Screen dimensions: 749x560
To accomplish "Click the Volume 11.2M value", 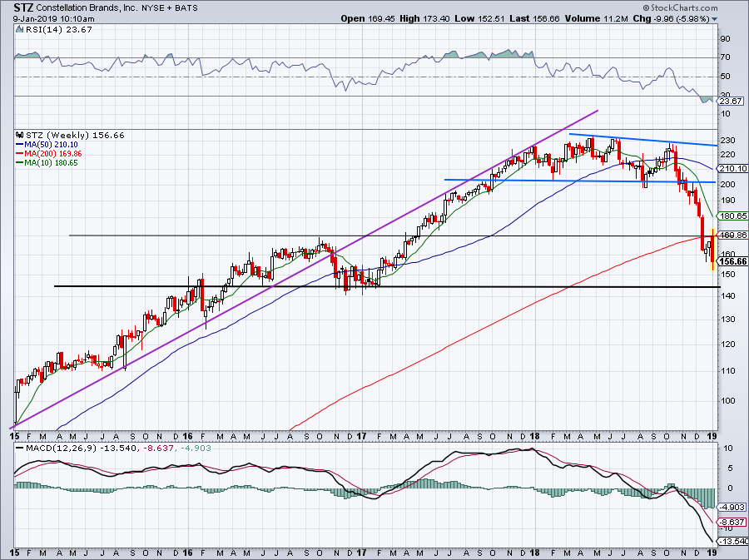I will [595, 18].
